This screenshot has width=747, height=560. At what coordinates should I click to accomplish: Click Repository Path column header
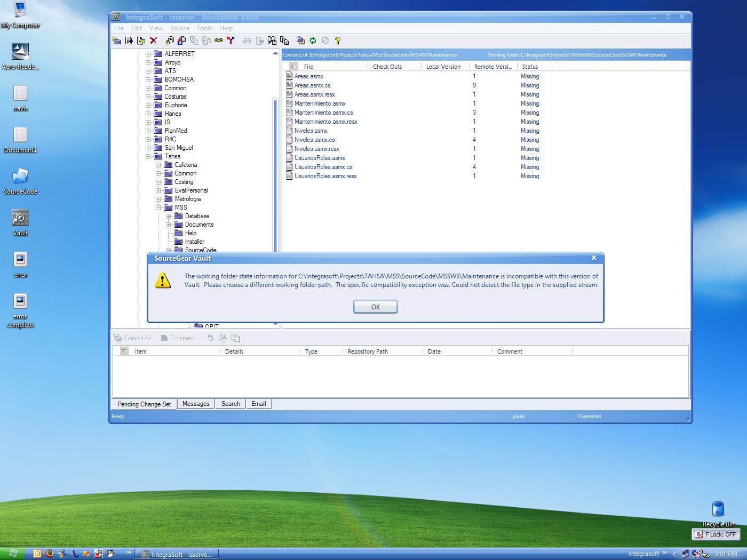point(382,351)
